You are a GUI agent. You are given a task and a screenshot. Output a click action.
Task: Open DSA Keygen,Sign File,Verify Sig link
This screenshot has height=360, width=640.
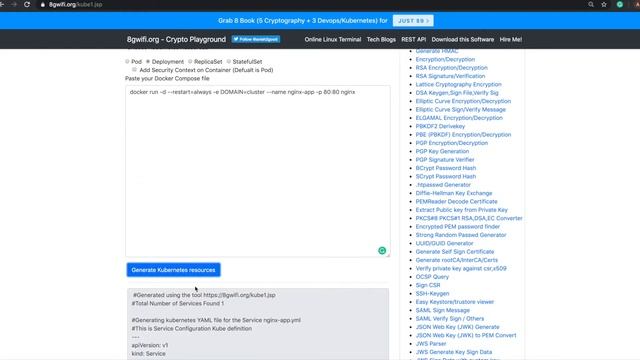(x=457, y=93)
